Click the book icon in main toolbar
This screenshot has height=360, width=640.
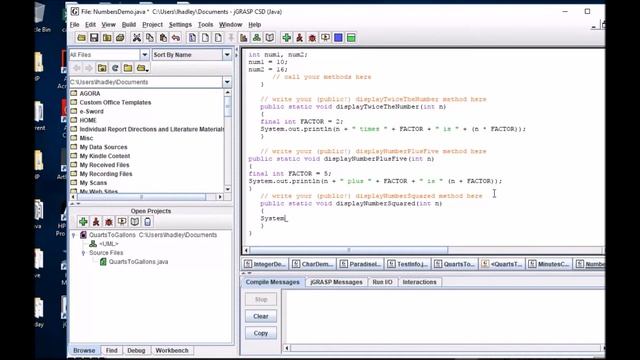(270, 38)
